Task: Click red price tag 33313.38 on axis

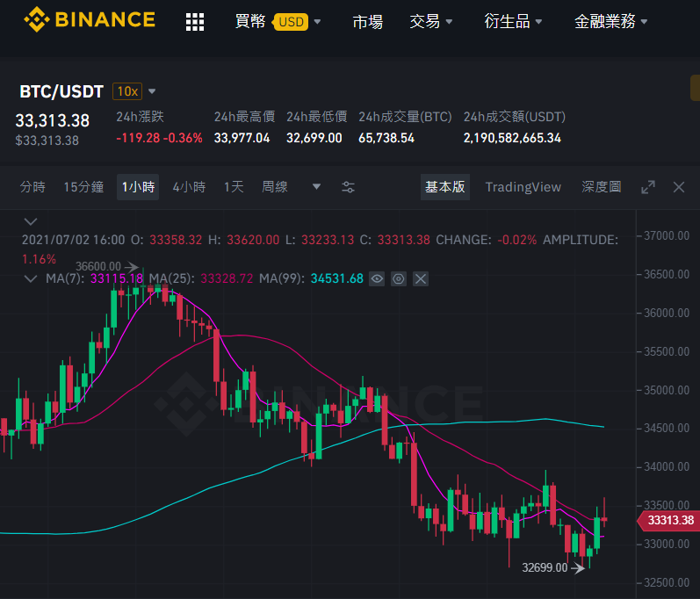Action: (669, 521)
